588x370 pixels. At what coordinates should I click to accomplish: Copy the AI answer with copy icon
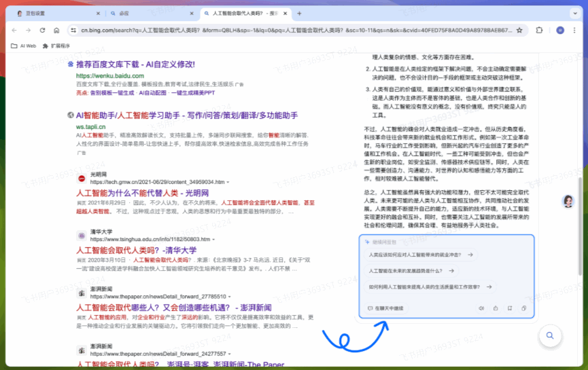pyautogui.click(x=523, y=308)
